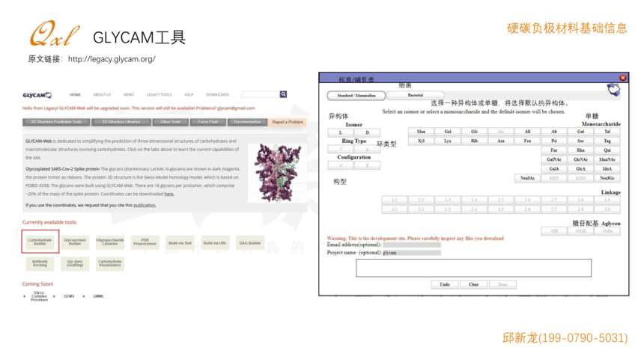Switch to Force Field tab
Viewport: 644px width, 362px height.
click(x=208, y=122)
